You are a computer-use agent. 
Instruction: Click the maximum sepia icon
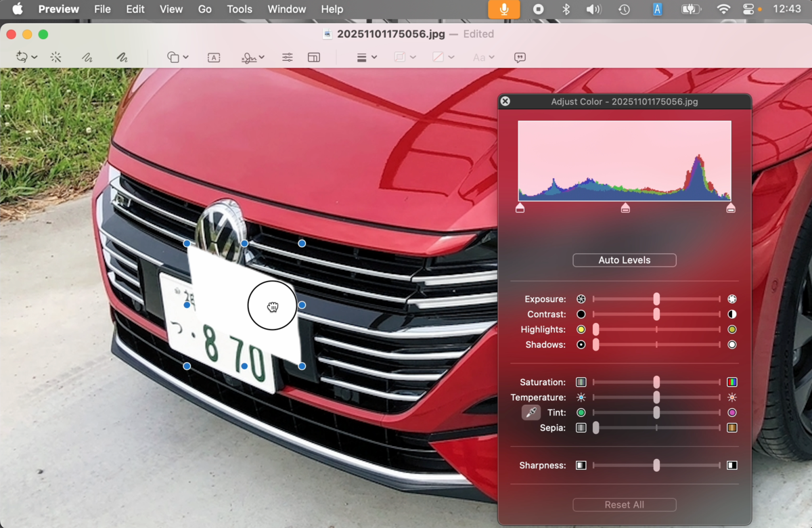point(731,428)
